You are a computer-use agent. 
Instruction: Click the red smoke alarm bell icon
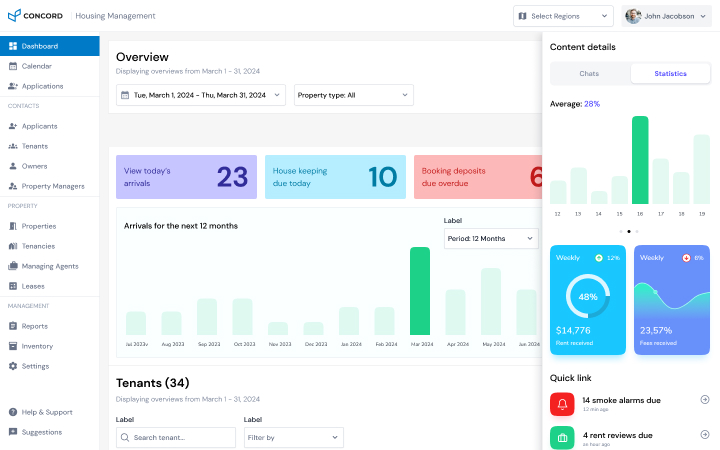(x=562, y=404)
